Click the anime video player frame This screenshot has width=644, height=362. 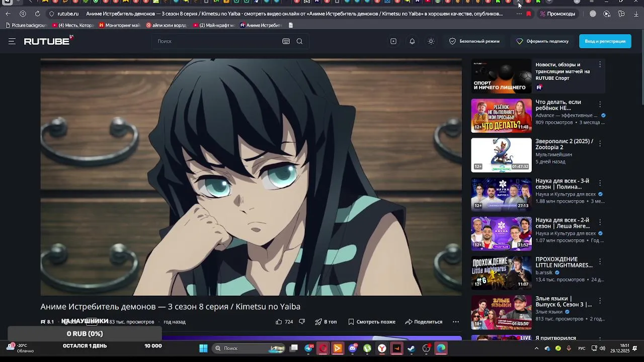point(251,177)
